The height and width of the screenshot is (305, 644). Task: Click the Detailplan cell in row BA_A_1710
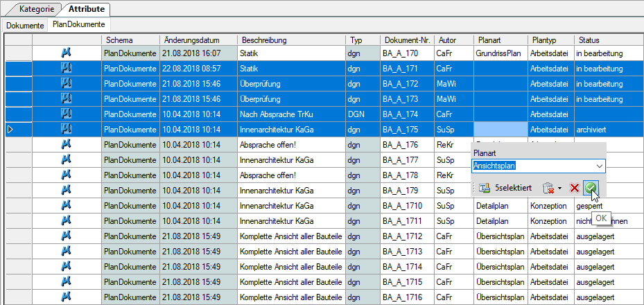[x=501, y=205]
